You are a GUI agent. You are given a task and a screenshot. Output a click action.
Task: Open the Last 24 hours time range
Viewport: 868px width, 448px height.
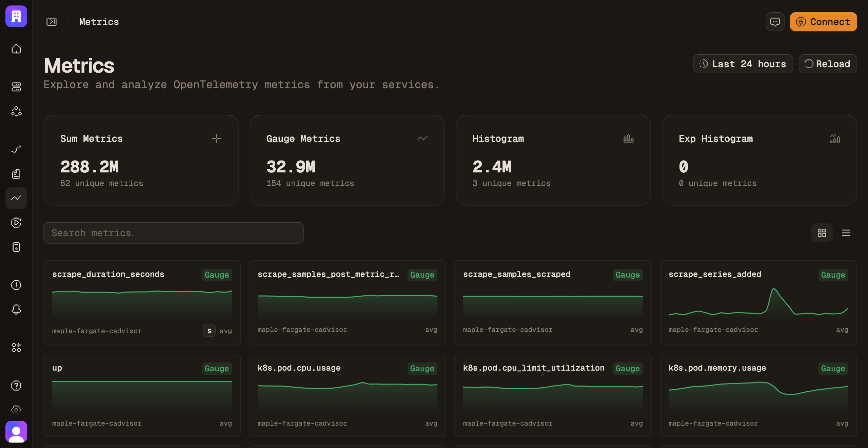743,64
